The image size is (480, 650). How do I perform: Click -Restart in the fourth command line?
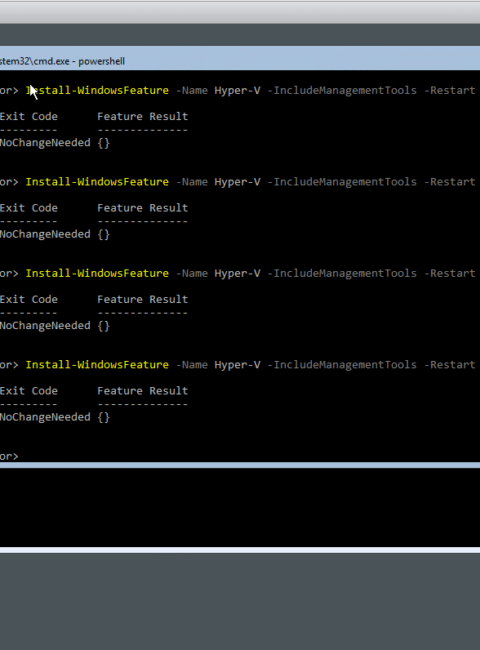(x=450, y=365)
